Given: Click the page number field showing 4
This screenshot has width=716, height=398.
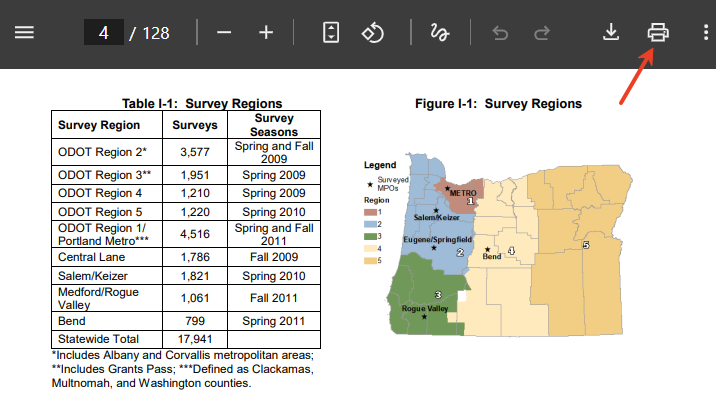Looking at the screenshot, I should (x=104, y=32).
